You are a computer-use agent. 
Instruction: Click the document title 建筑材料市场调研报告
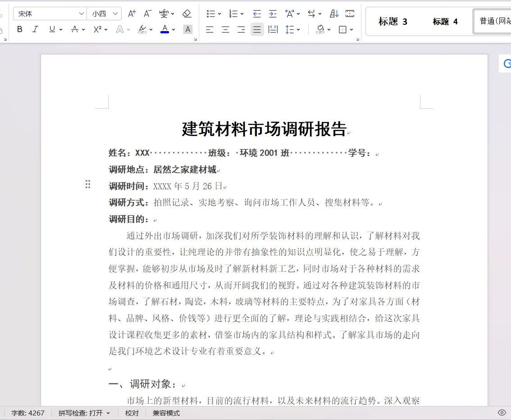(x=265, y=129)
